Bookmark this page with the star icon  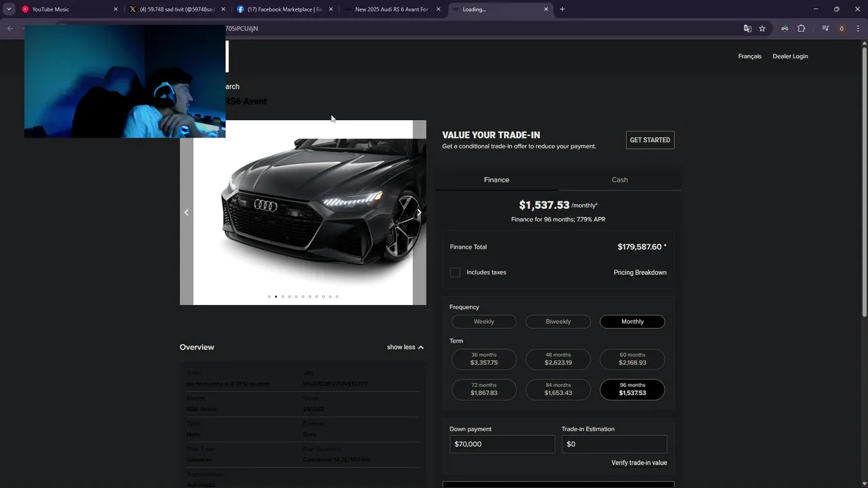coord(762,28)
